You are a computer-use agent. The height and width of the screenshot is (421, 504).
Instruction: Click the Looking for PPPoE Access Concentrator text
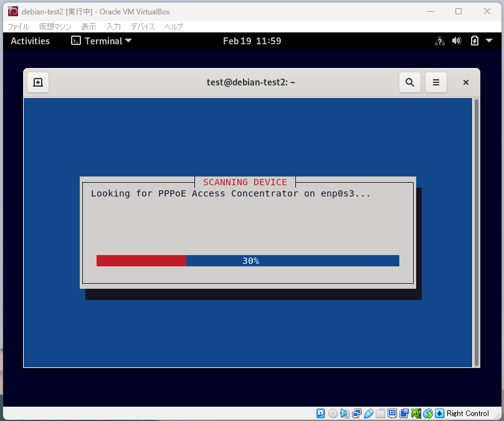coord(231,193)
